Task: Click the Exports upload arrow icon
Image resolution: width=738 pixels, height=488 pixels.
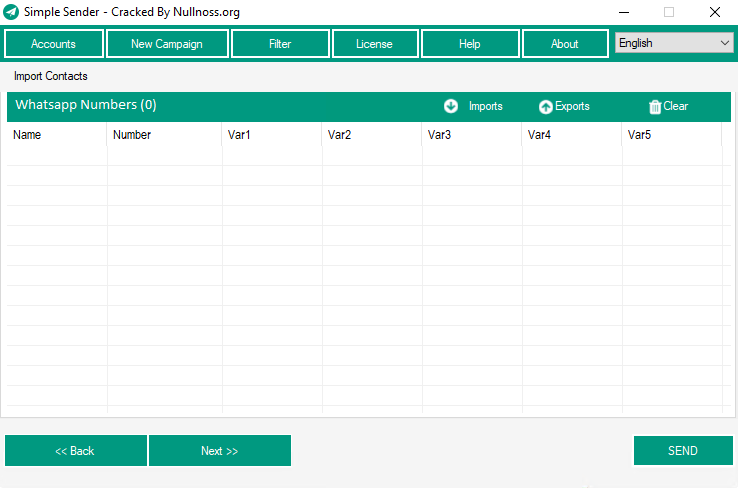Action: click(545, 107)
